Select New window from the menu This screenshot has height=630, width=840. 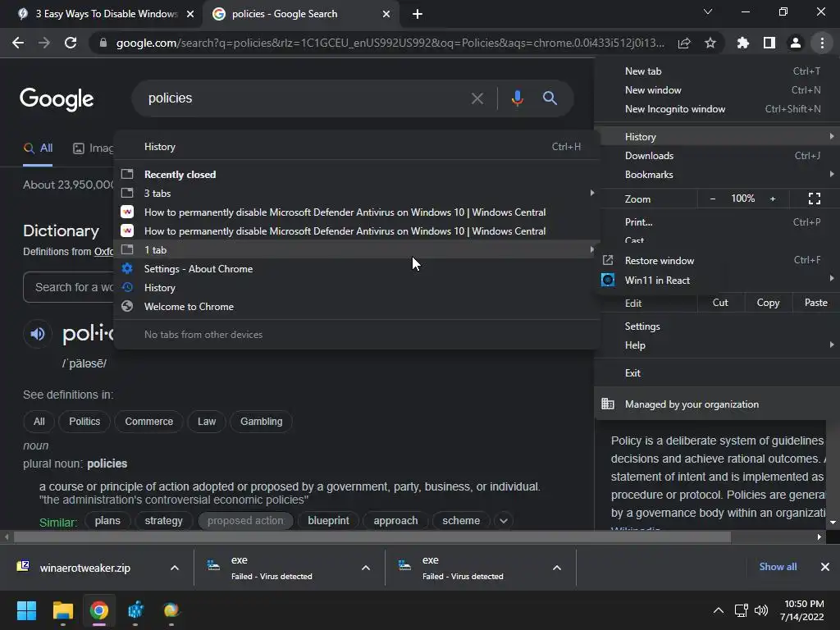tap(717, 90)
